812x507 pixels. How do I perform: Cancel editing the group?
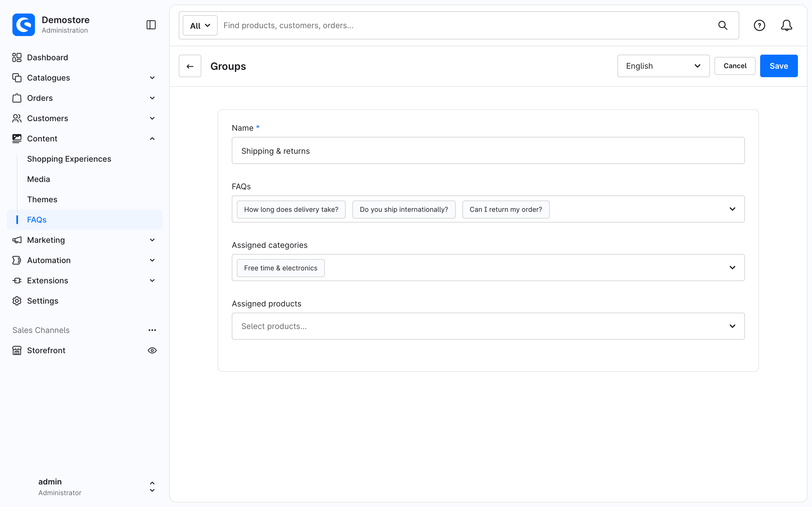click(x=734, y=66)
